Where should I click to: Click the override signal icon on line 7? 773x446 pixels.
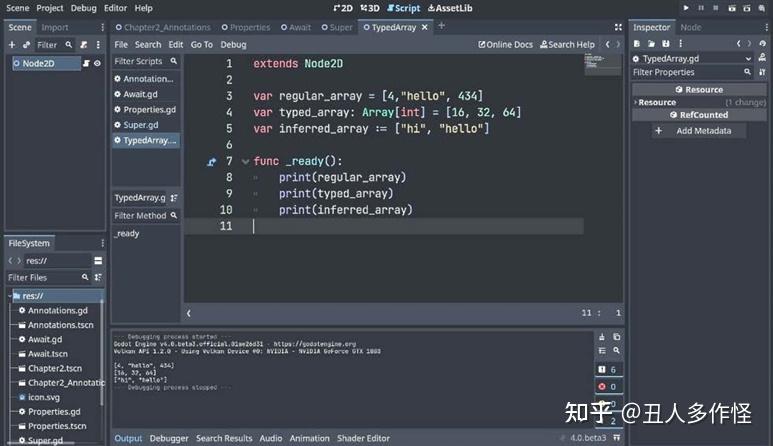point(211,162)
